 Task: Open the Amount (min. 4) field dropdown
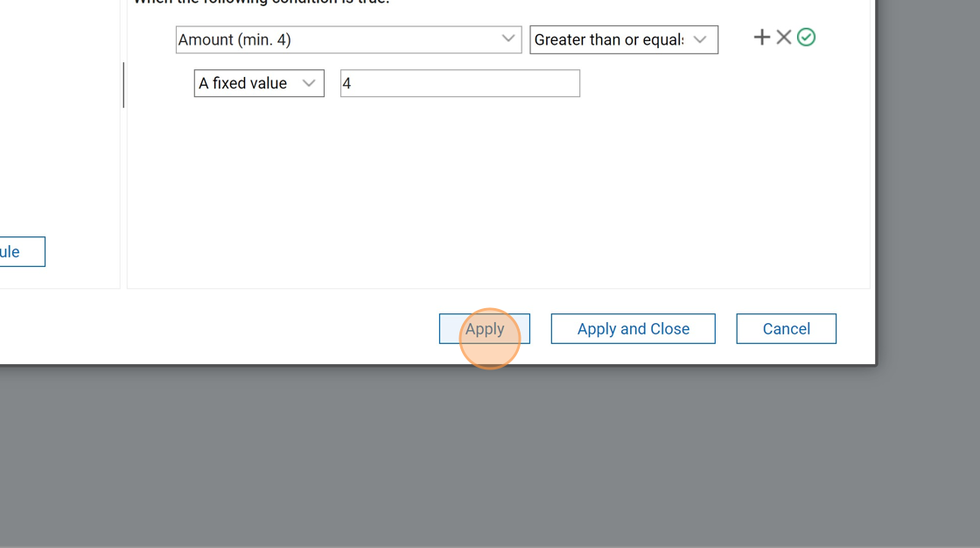tap(341, 39)
